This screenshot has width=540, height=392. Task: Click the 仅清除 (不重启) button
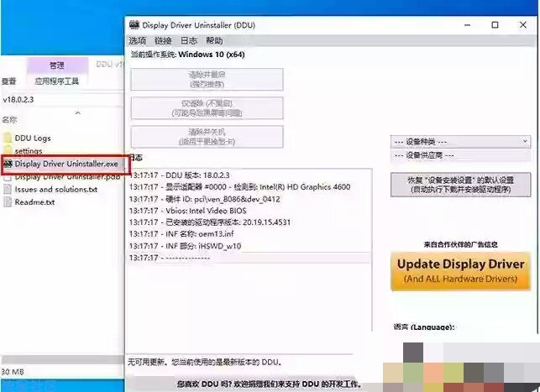(x=207, y=108)
